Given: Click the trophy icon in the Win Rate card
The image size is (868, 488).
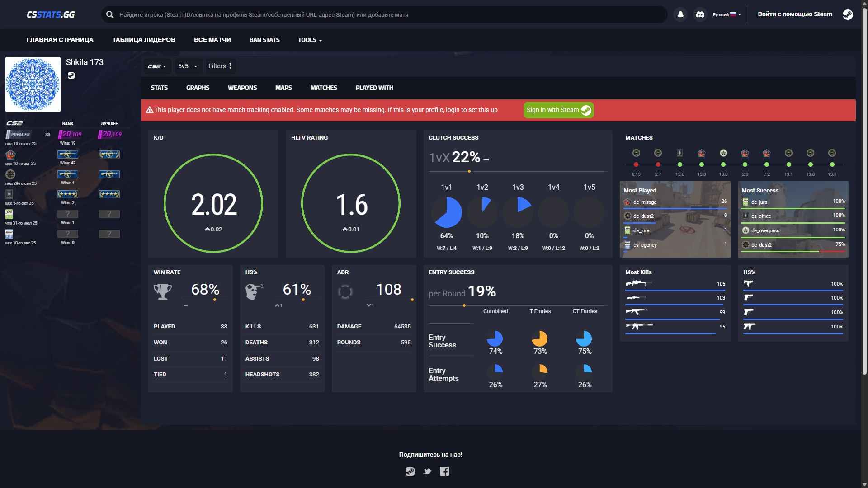Looking at the screenshot, I should point(163,291).
